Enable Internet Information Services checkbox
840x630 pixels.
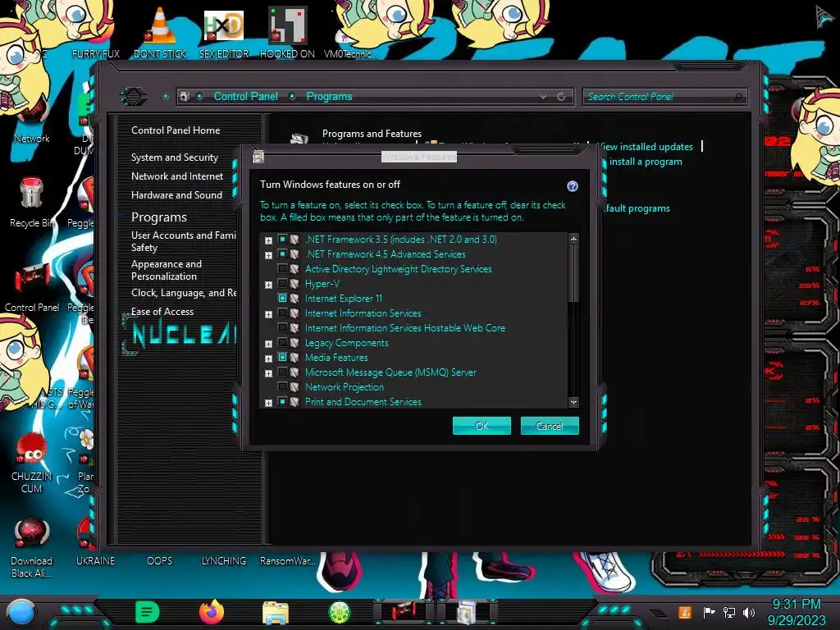click(282, 313)
